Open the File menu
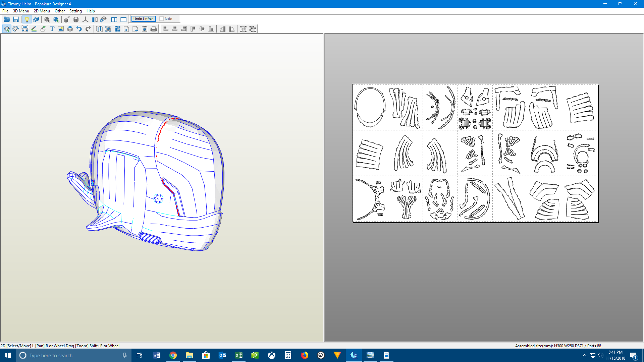This screenshot has width=644, height=362. click(5, 11)
